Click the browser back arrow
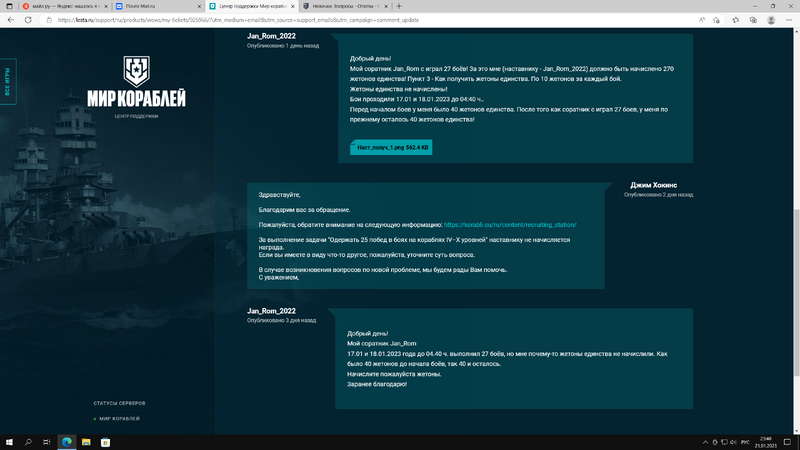800x450 pixels. 10,18
